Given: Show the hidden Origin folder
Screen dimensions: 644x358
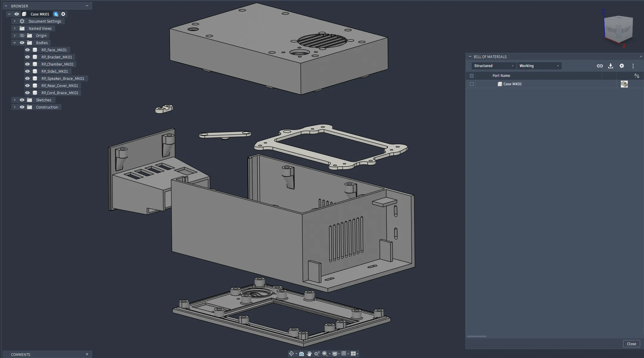Looking at the screenshot, I should click(x=22, y=35).
